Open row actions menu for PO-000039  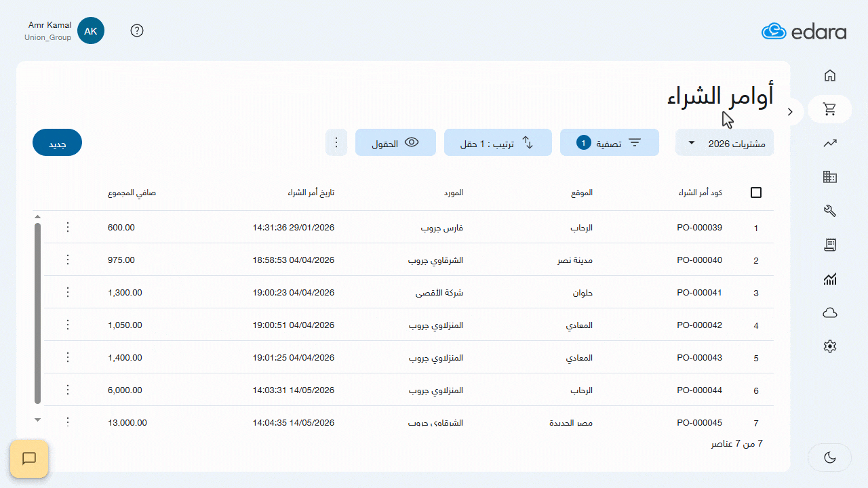pyautogui.click(x=67, y=227)
